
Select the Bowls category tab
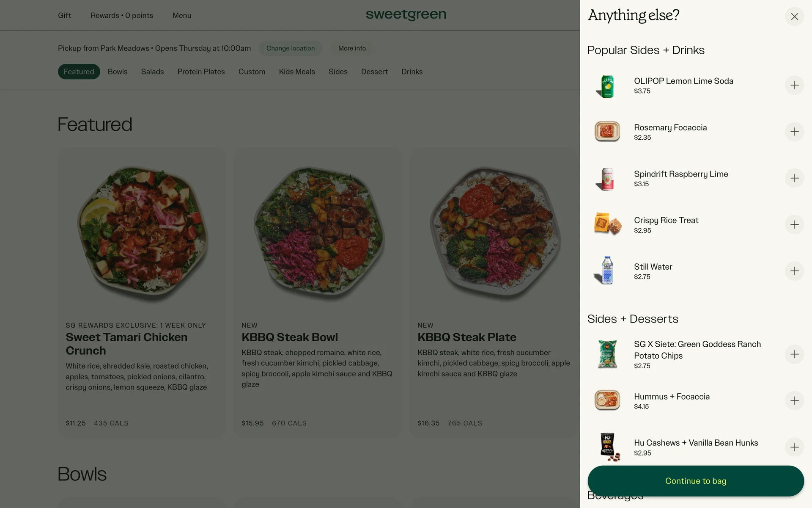(x=118, y=72)
